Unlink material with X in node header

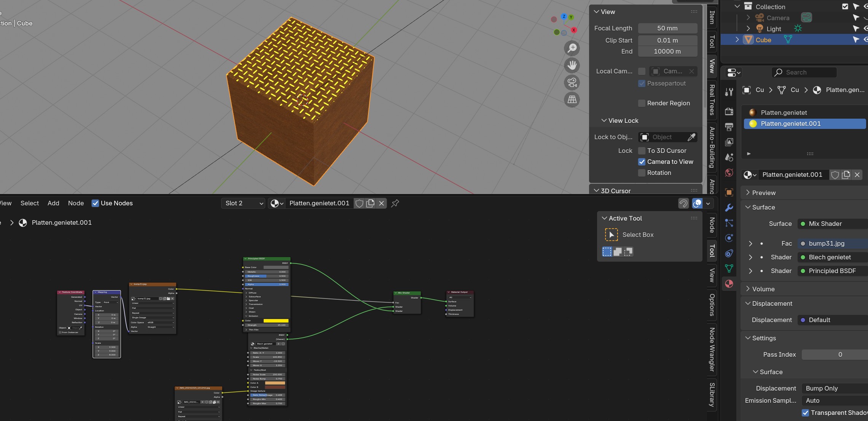tap(381, 203)
